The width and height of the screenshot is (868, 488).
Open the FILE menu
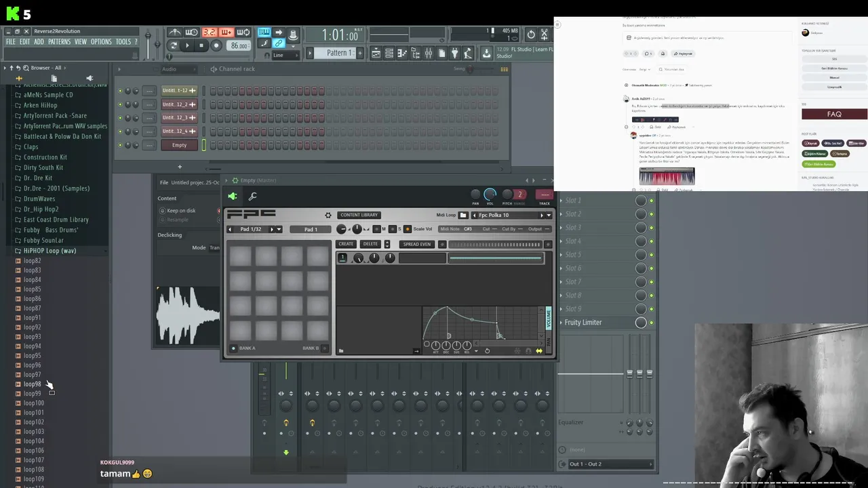point(10,42)
